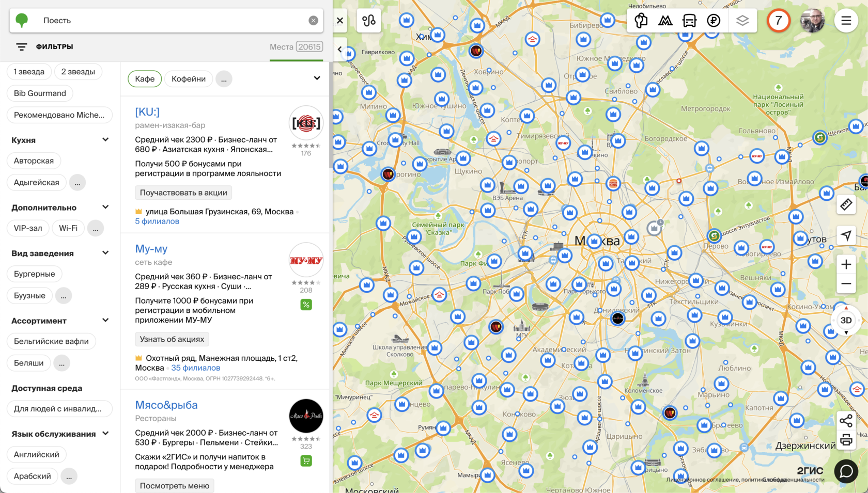The width and height of the screenshot is (868, 493).
Task: Open the map layers stack icon
Action: pyautogui.click(x=742, y=21)
